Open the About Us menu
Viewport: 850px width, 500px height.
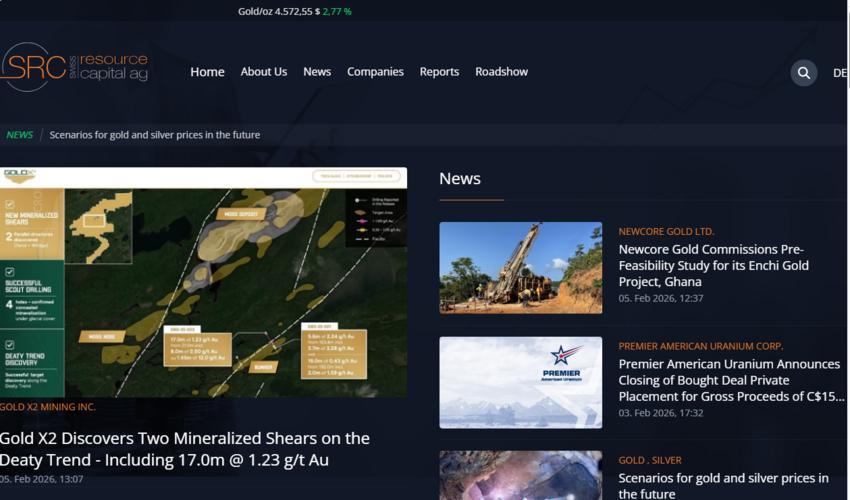point(263,72)
